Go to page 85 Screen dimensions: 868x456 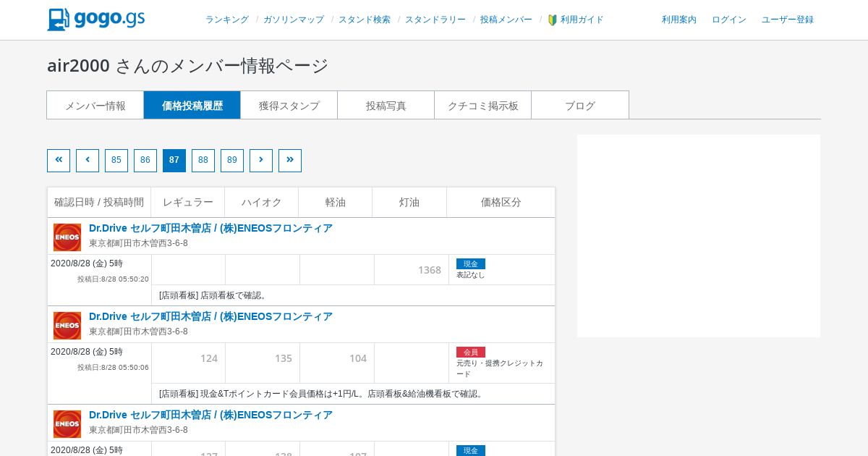[116, 161]
